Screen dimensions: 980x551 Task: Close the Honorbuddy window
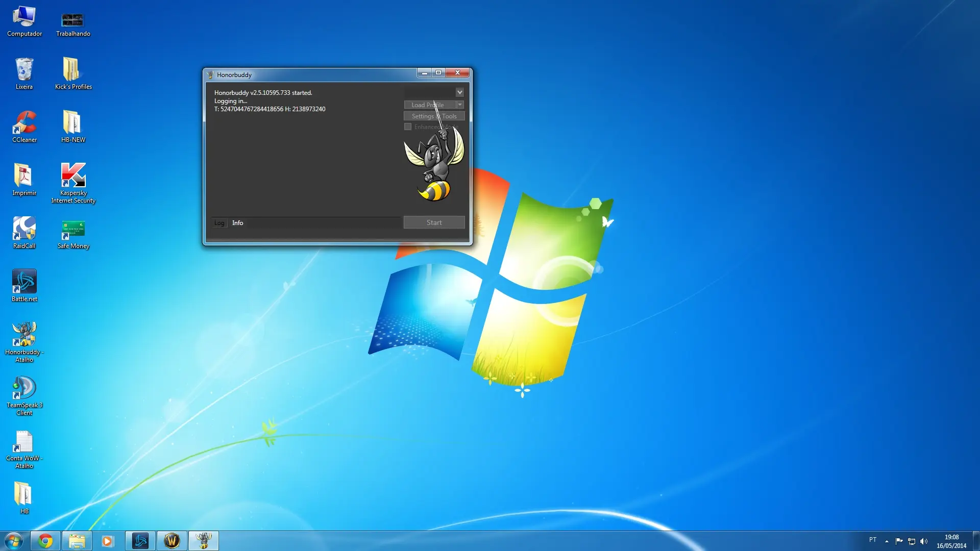(x=458, y=72)
